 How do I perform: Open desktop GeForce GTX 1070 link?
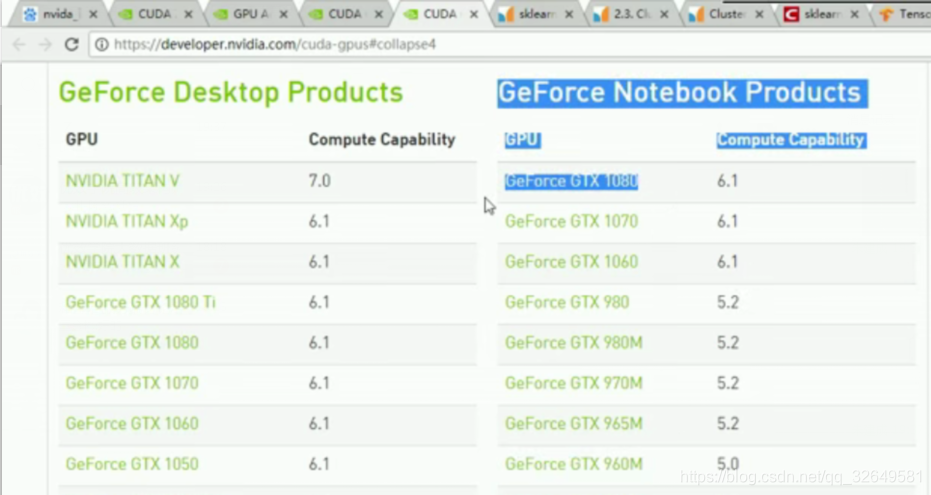point(132,383)
